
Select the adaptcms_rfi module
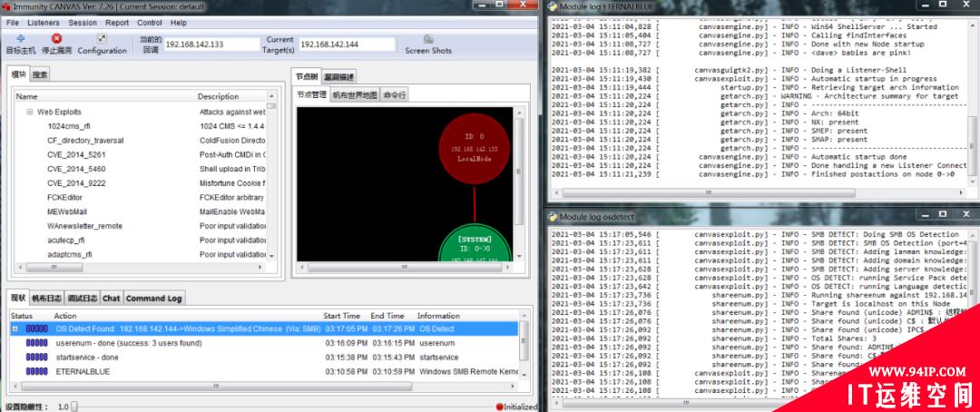69,254
